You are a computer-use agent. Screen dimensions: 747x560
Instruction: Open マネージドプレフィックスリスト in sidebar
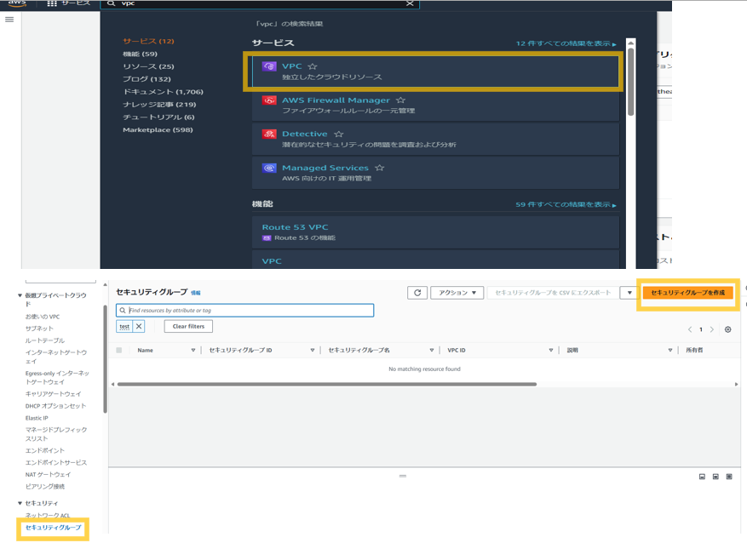[56, 434]
